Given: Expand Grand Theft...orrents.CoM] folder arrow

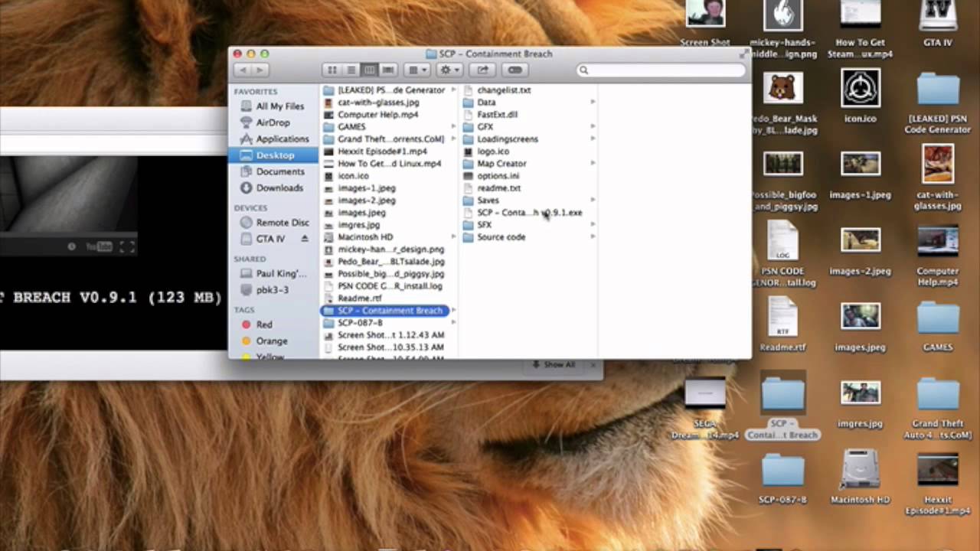Looking at the screenshot, I should point(453,139).
